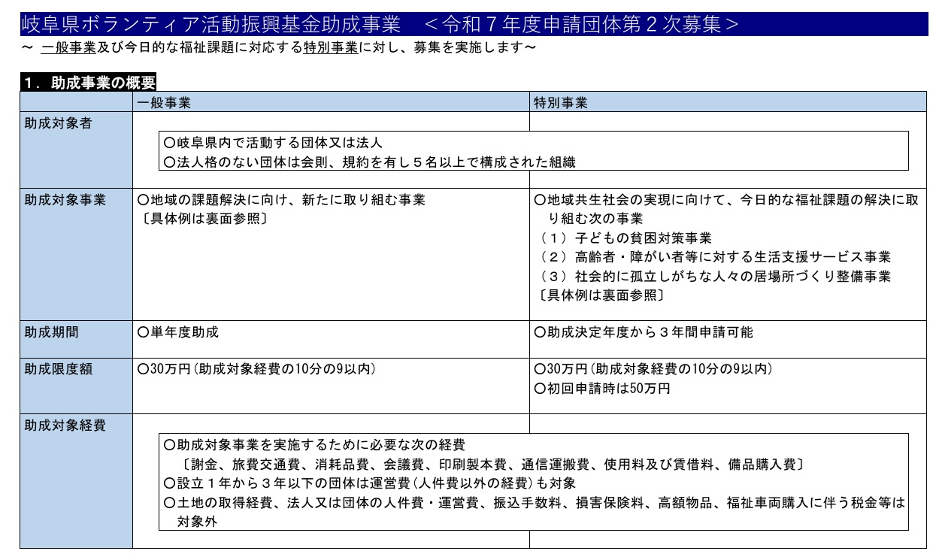The image size is (948, 560).
Task: Click "地域の課題解決に向け、新たに取り組む事業"
Action: (281, 200)
